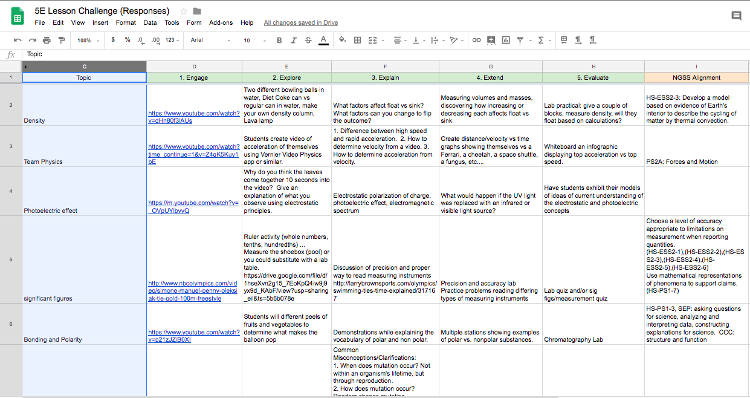This screenshot has width=750, height=398.
Task: Open the View menu
Action: 78,22
